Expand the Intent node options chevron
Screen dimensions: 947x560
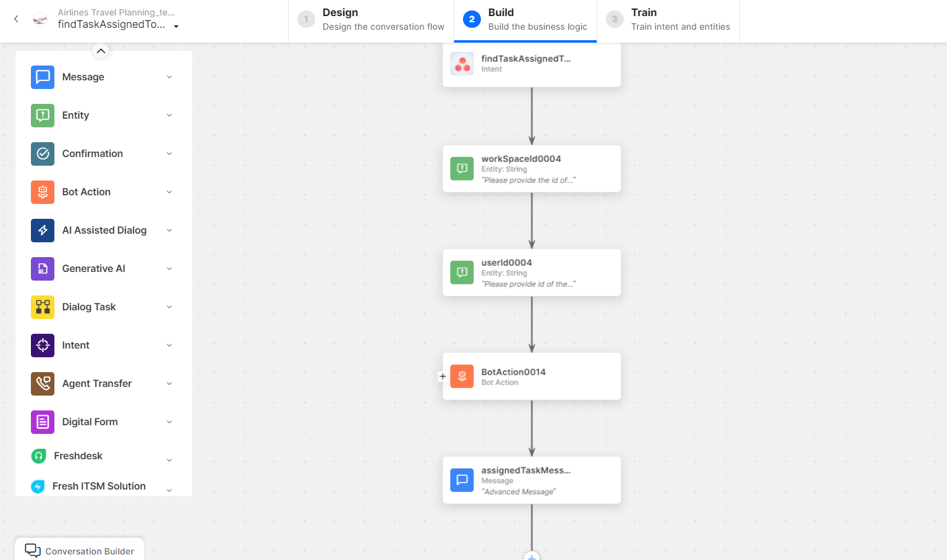point(169,346)
